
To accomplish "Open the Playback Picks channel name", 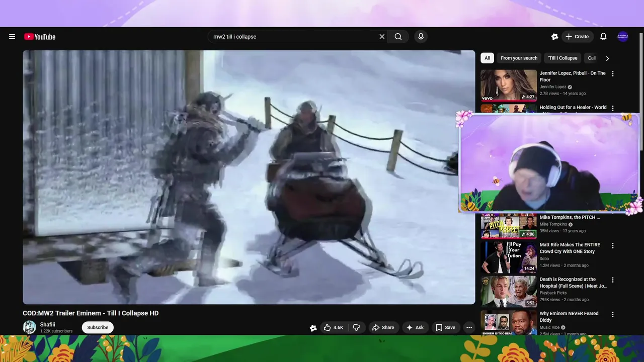I will pyautogui.click(x=553, y=293).
